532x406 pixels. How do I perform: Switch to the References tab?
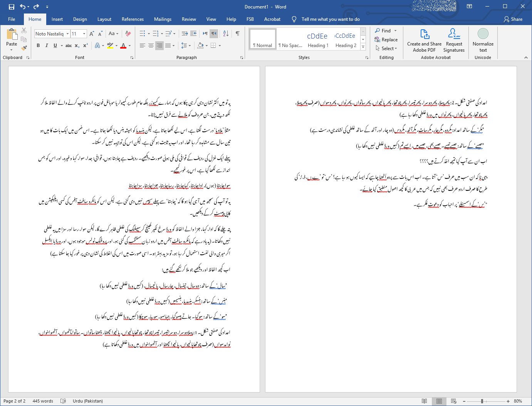point(133,19)
